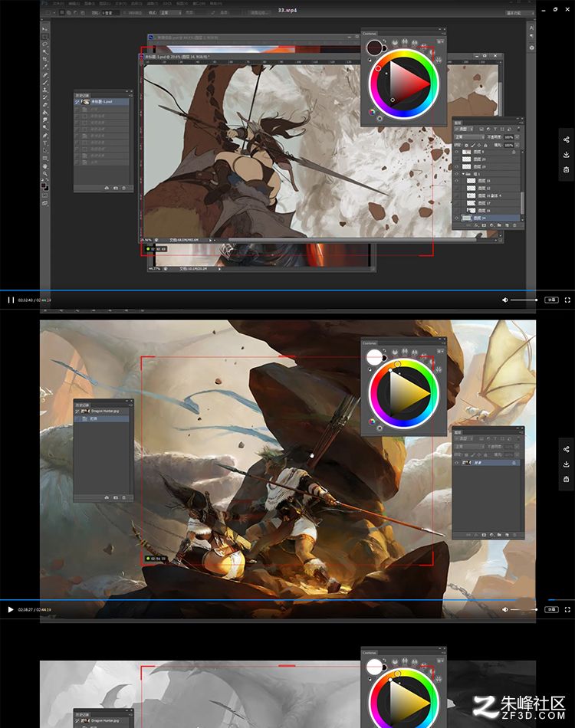
Task: Toggle lock all icon in Layers panel
Action: click(x=485, y=146)
